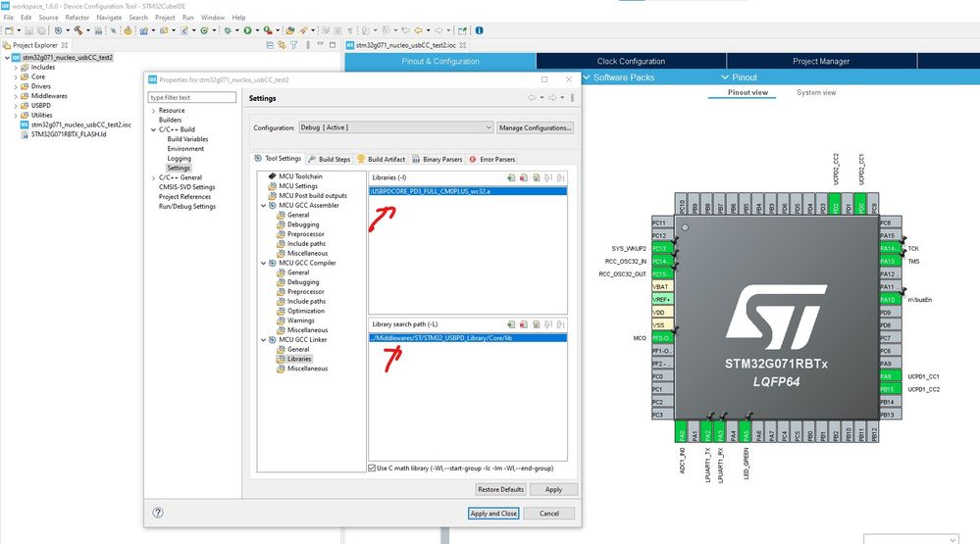Toggle Use C math library checkbox
This screenshot has height=544, width=980.
coord(373,468)
